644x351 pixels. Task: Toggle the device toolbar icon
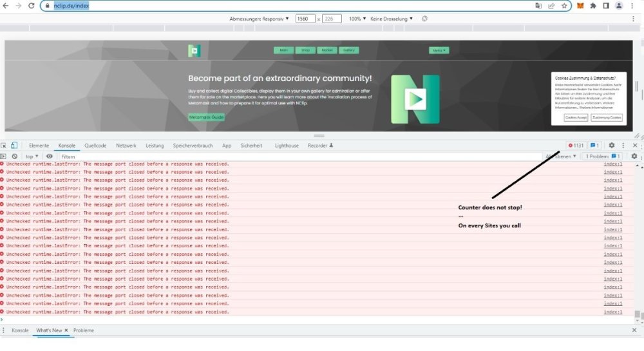click(14, 146)
